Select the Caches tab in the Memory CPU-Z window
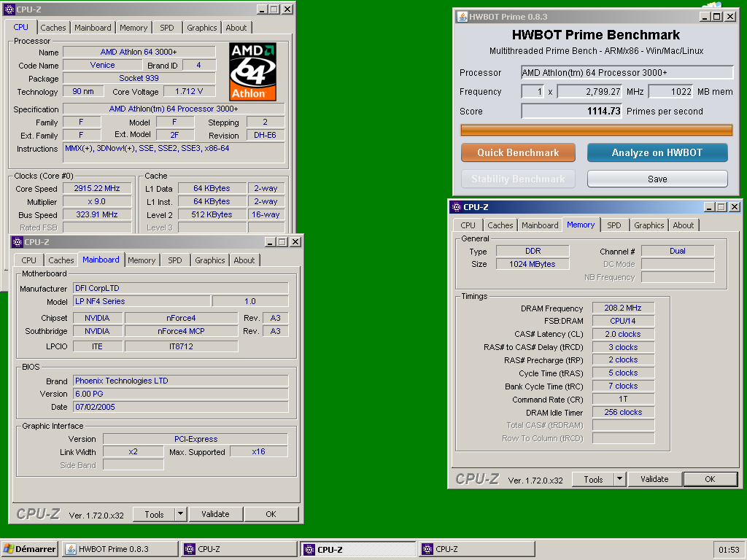Viewport: 747px width, 560px height. pyautogui.click(x=500, y=225)
